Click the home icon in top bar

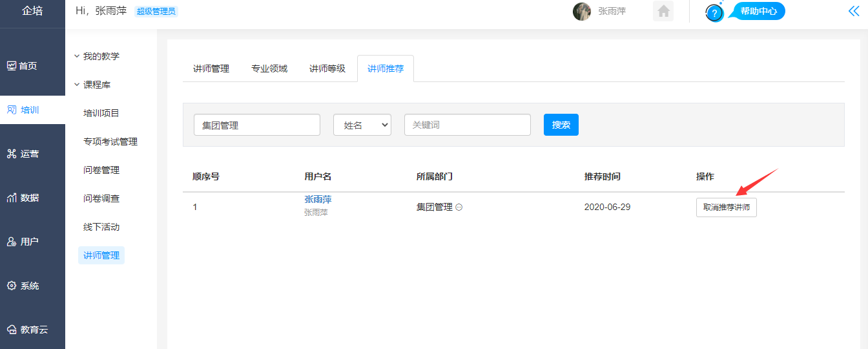(663, 12)
